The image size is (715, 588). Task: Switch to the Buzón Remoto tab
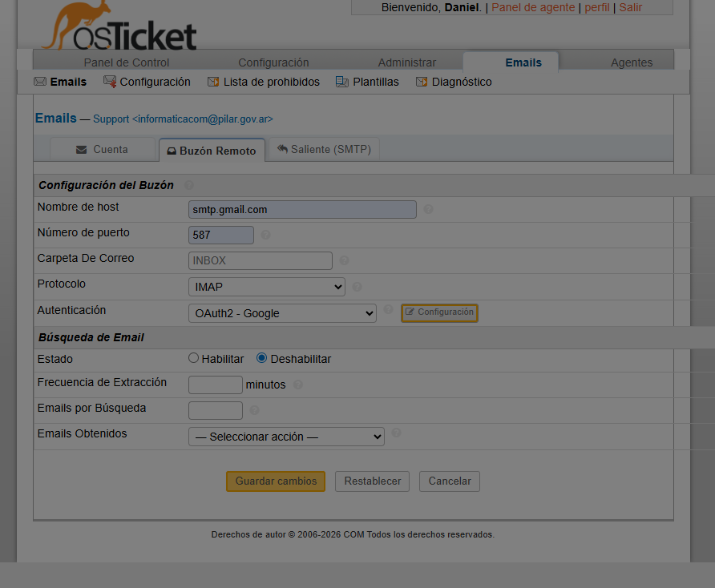pos(212,151)
